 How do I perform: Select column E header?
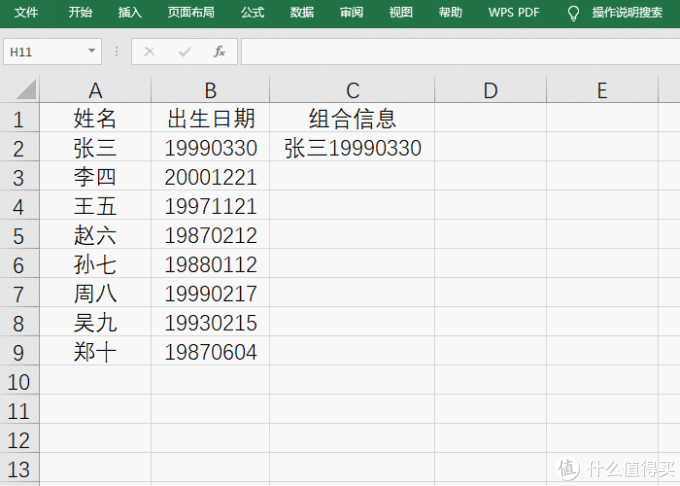[602, 90]
